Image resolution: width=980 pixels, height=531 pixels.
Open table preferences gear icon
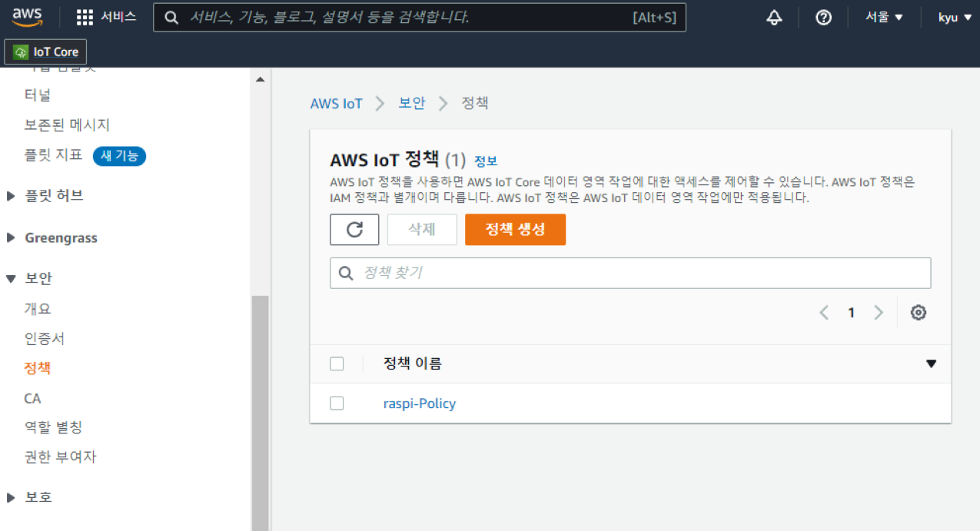pyautogui.click(x=918, y=313)
